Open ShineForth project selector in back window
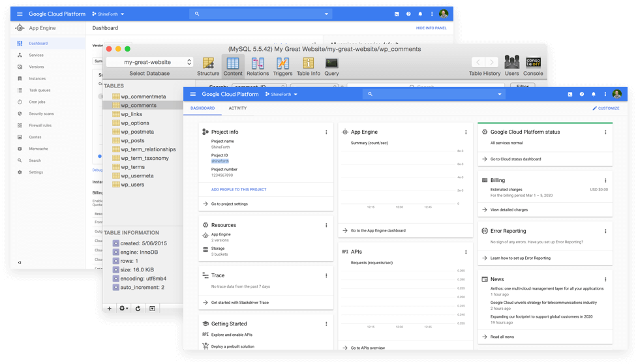The width and height of the screenshot is (638, 364). [108, 14]
